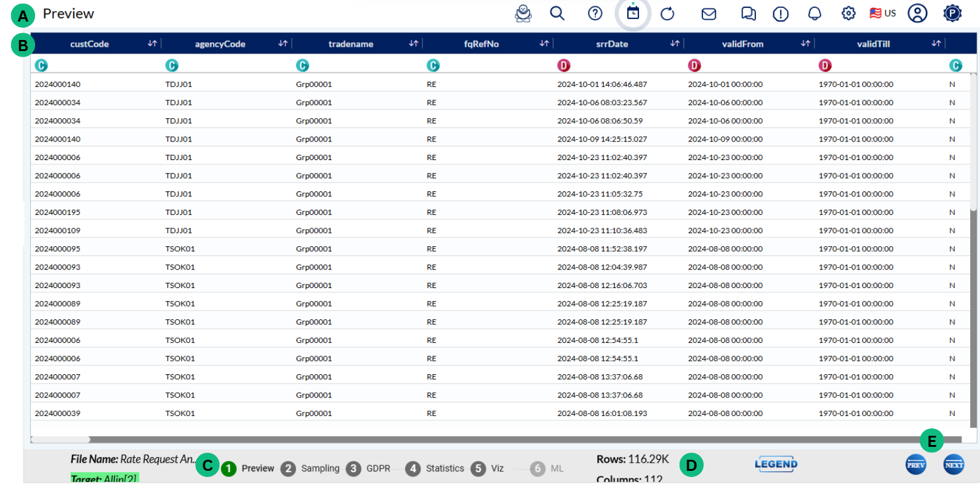Image resolution: width=980 pixels, height=485 pixels.
Task: Click the notifications bell icon
Action: [x=814, y=14]
